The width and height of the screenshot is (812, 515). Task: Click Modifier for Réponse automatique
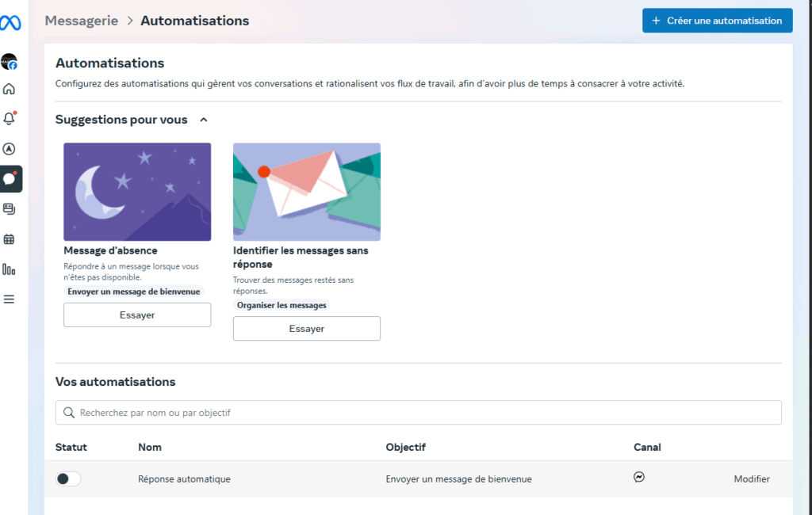click(751, 479)
